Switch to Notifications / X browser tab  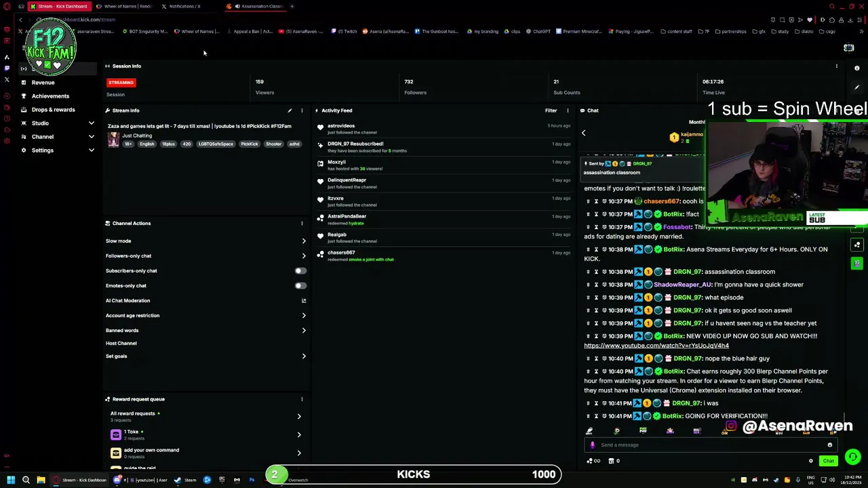click(x=181, y=6)
